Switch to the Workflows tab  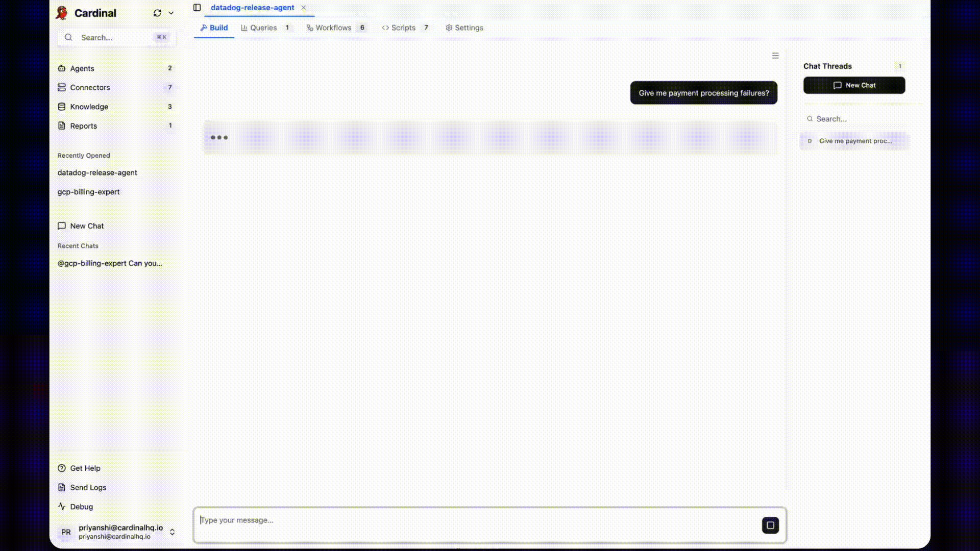tap(333, 28)
